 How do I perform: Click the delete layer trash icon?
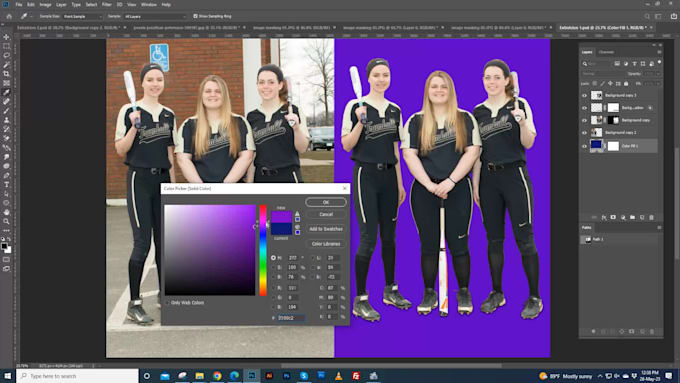click(x=651, y=217)
